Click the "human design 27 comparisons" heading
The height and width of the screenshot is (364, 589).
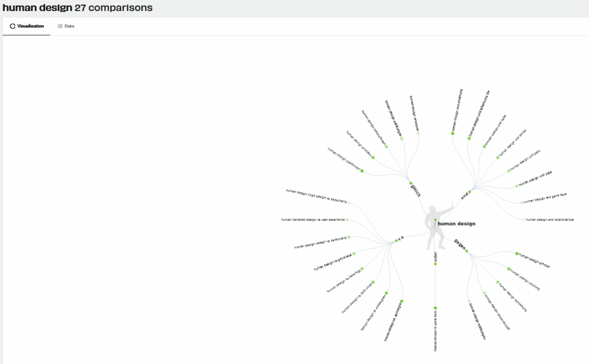78,8
